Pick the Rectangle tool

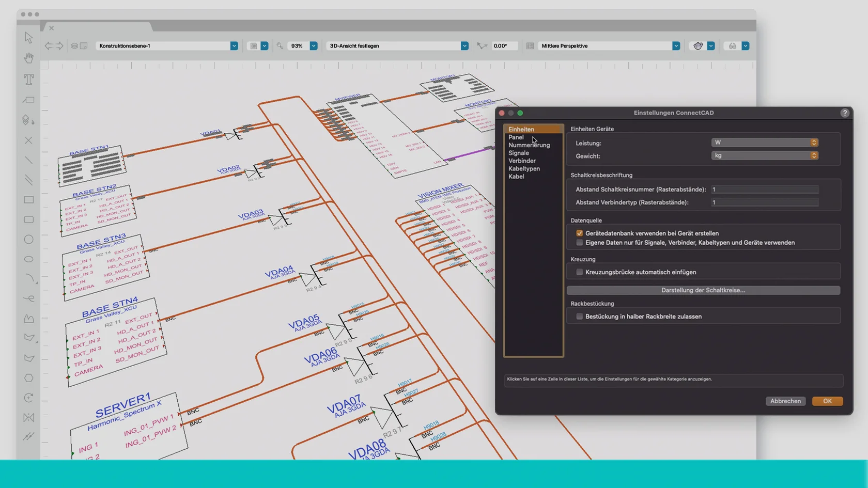tap(28, 200)
